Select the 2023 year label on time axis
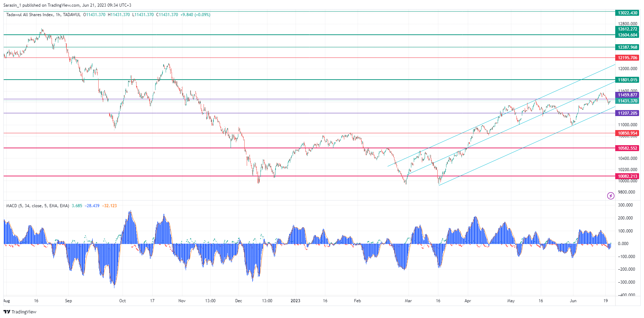Viewport: 644px width, 318px height. (x=296, y=301)
